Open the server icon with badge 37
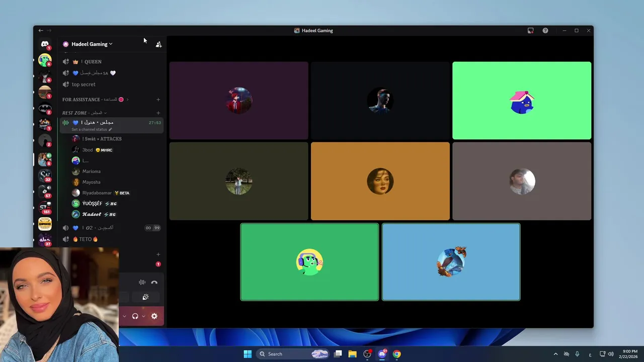The image size is (644, 362). point(45,240)
